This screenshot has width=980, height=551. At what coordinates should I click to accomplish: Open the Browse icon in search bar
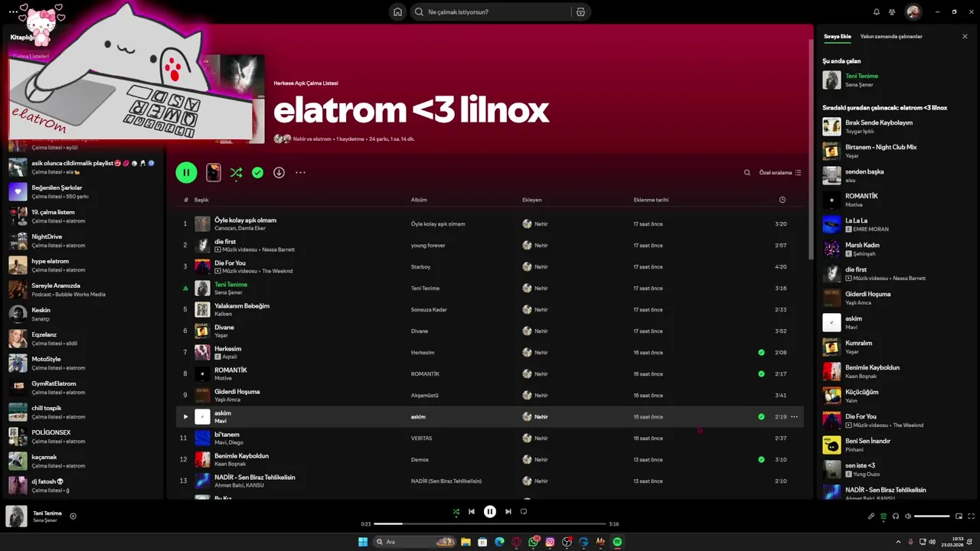pos(580,11)
